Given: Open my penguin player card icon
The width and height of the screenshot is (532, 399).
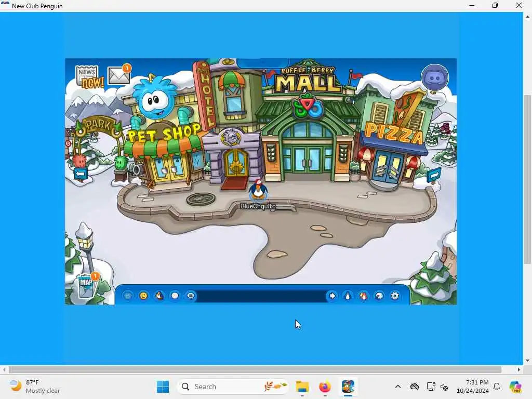Looking at the screenshot, I should [x=348, y=296].
